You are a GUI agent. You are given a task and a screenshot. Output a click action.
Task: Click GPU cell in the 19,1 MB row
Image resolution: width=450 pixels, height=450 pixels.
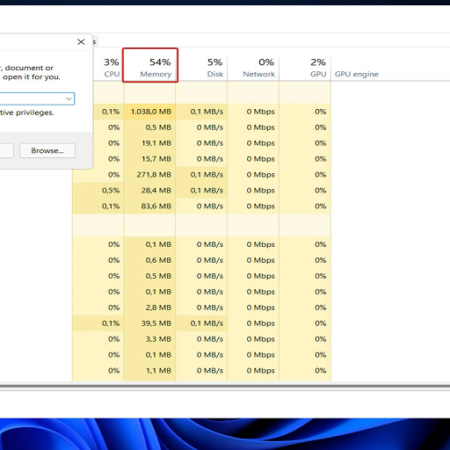point(305,143)
